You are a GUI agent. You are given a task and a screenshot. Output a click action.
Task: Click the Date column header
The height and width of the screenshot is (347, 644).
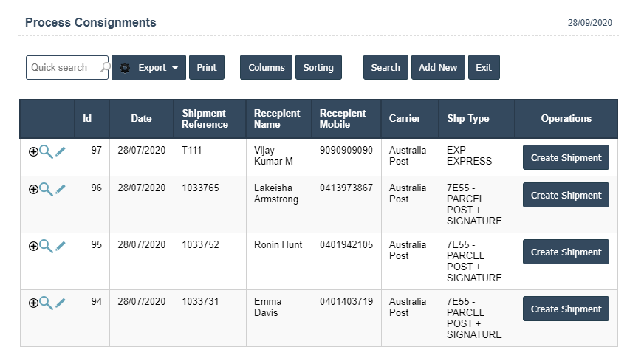(x=141, y=118)
